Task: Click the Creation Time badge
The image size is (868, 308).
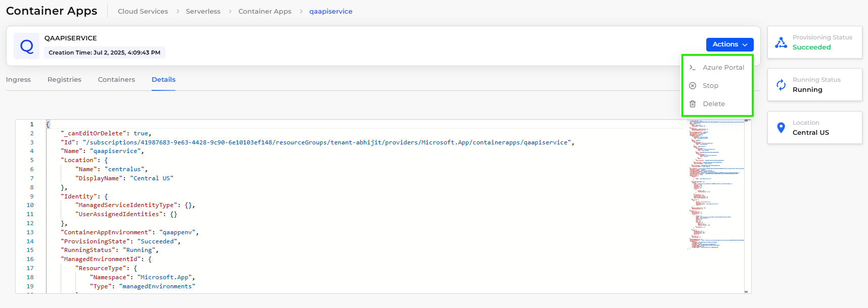Action: point(104,53)
